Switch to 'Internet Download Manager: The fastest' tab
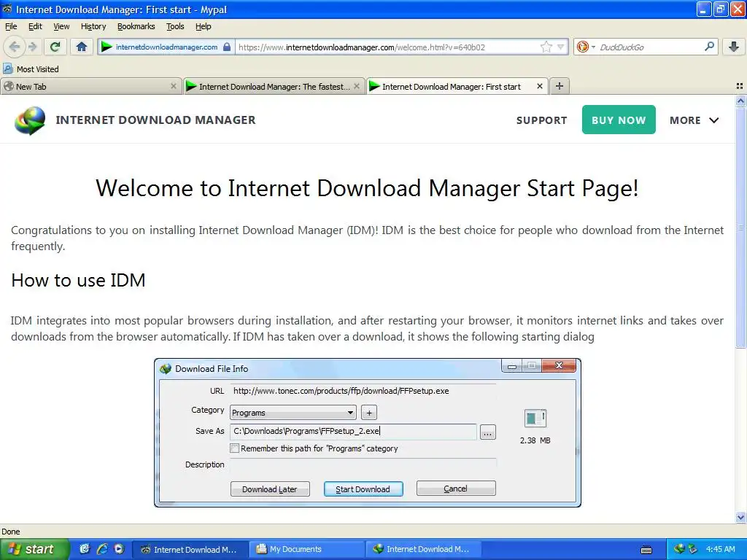 click(x=274, y=86)
